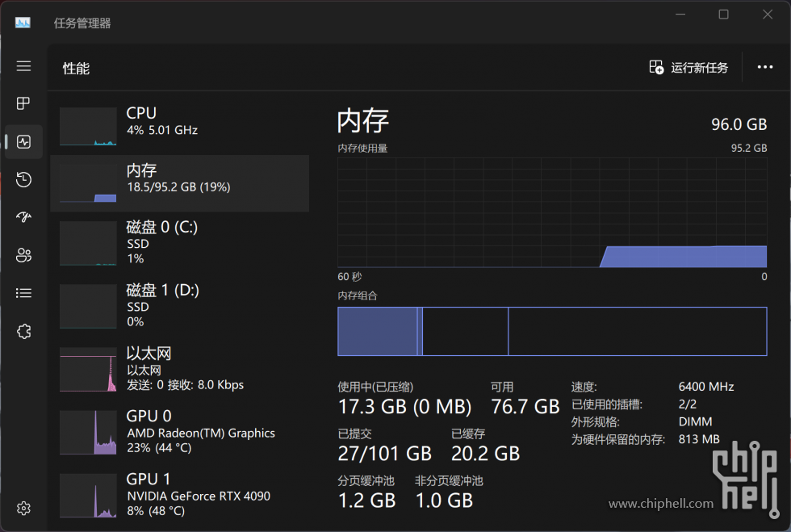Screen dimensions: 791x532
Task: Click the 1.2 GB paged pool value
Action: click(x=366, y=501)
